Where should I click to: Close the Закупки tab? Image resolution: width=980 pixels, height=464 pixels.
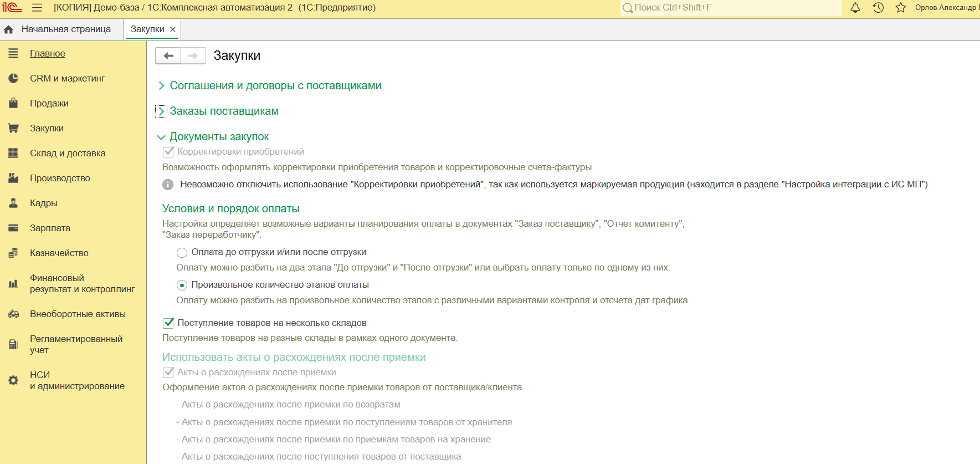[173, 29]
